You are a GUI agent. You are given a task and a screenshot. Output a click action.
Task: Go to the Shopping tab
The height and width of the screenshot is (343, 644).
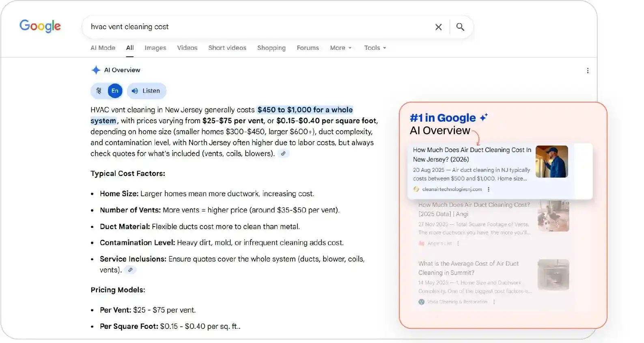[x=271, y=48]
